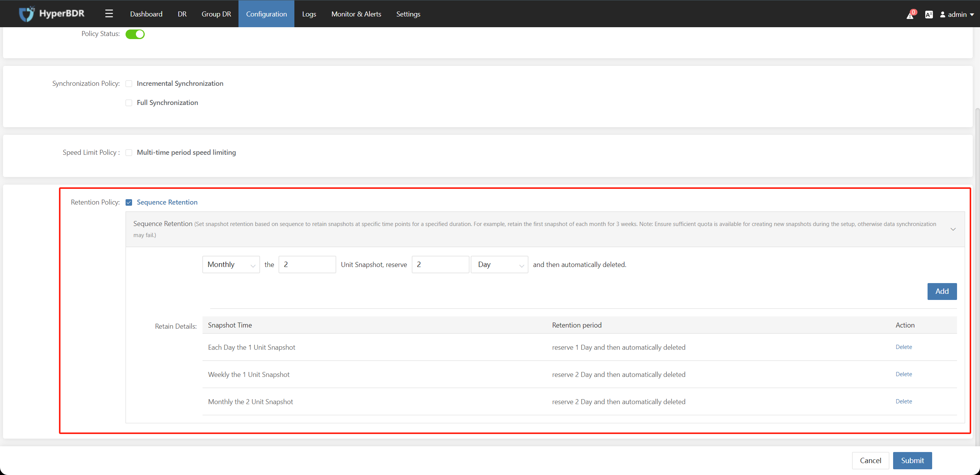Click 'reserve 1 Day and then automatically deleted'
This screenshot has height=475, width=980.
[619, 347]
